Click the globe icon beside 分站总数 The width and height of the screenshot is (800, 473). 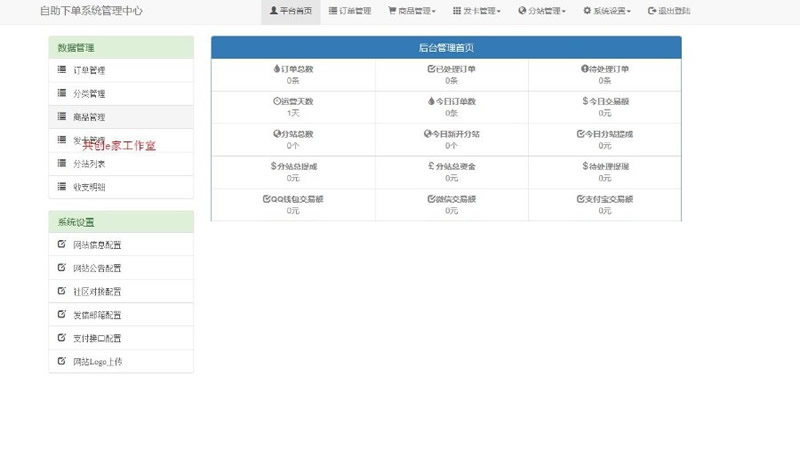click(276, 134)
